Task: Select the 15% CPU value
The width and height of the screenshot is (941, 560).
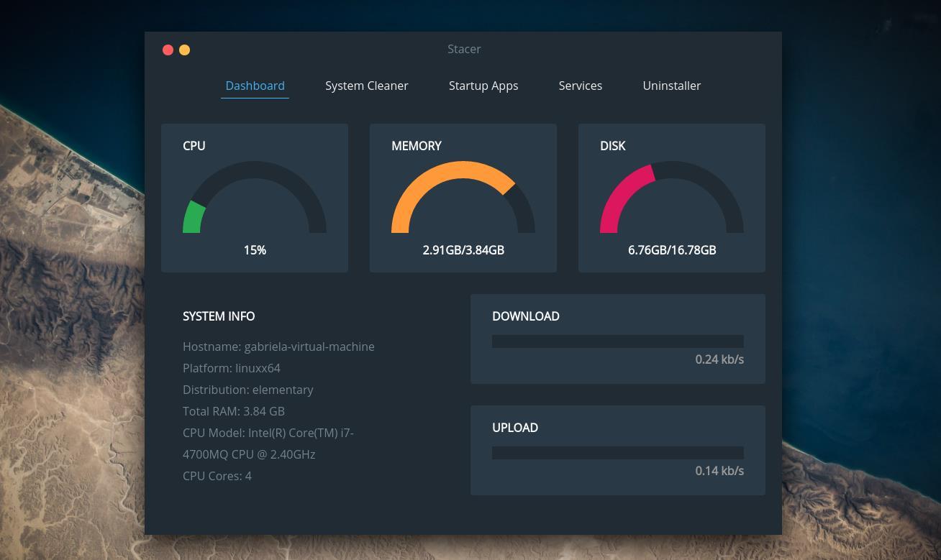Action: 255,250
